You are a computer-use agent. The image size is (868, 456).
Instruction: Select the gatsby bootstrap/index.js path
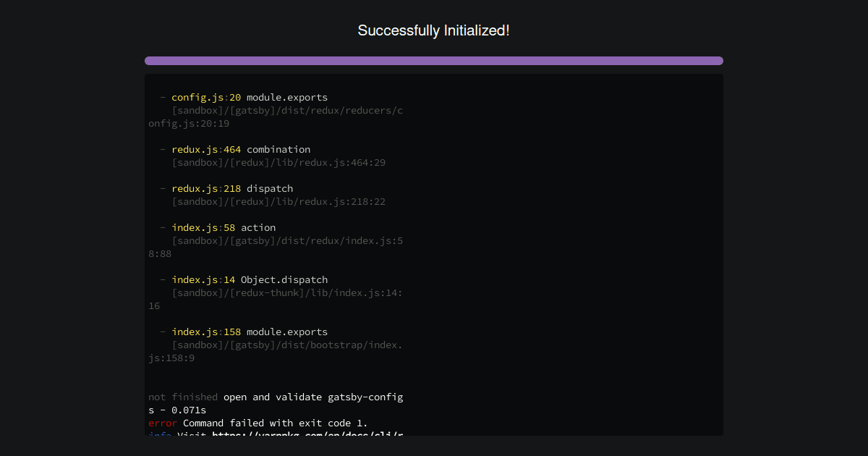[x=286, y=345]
